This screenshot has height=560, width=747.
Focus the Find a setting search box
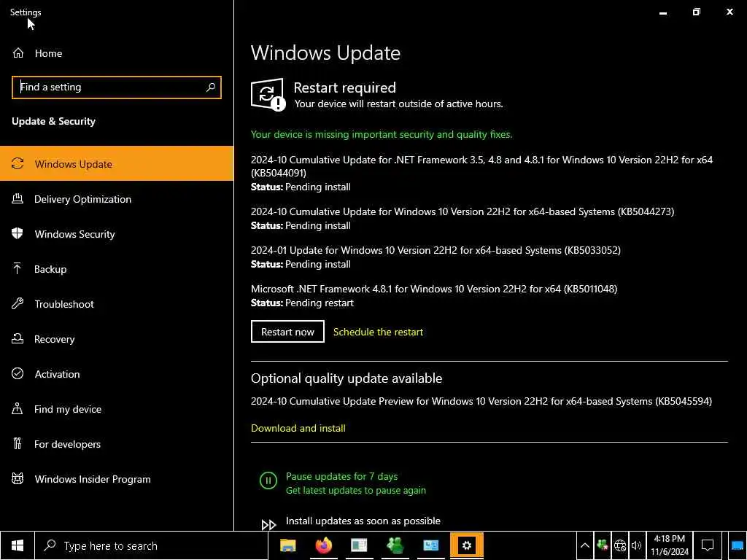117,87
